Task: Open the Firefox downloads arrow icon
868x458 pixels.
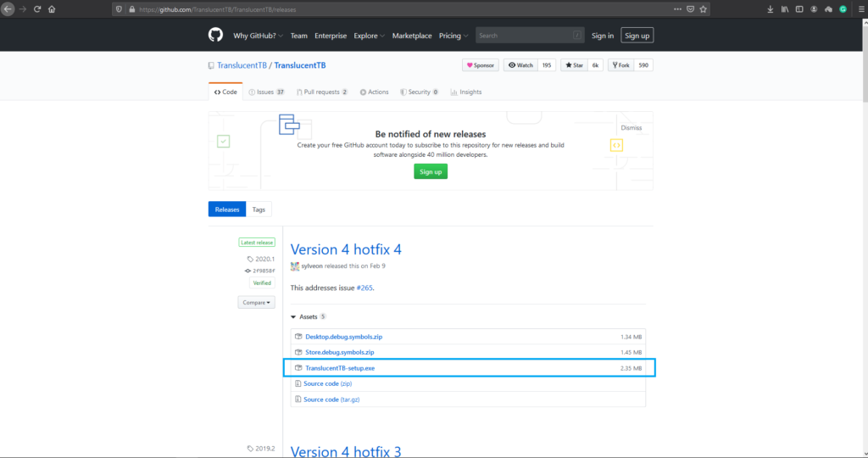Action: click(x=770, y=9)
